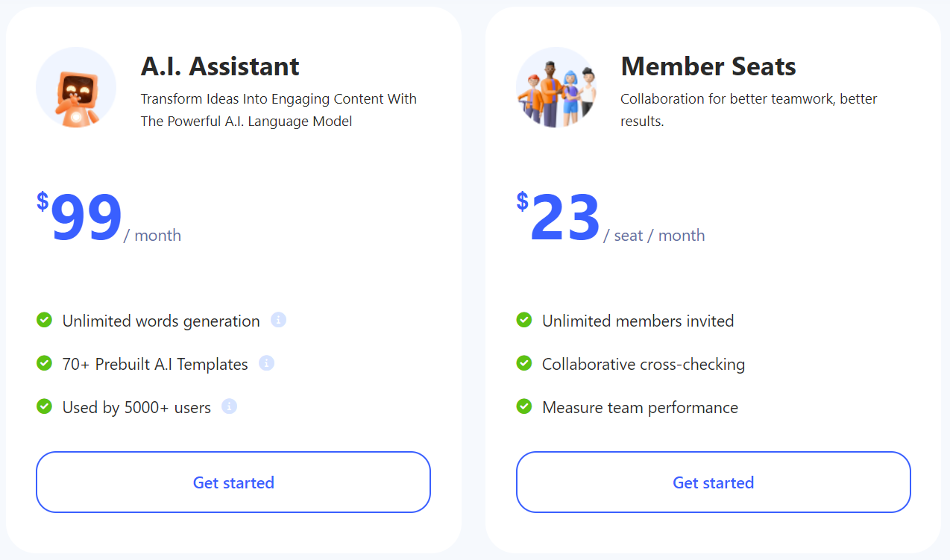
Task: Click the orange robot A.I. Assistant avatar
Action: pos(76,87)
